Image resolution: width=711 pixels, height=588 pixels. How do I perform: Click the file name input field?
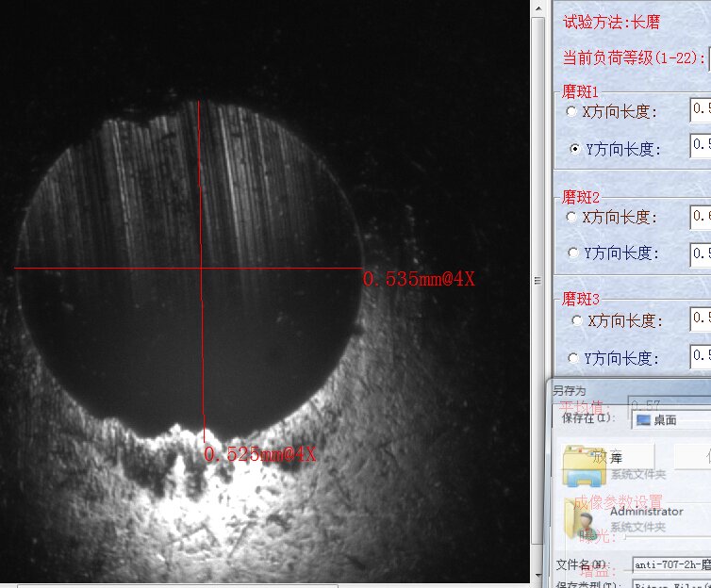pyautogui.click(x=670, y=565)
